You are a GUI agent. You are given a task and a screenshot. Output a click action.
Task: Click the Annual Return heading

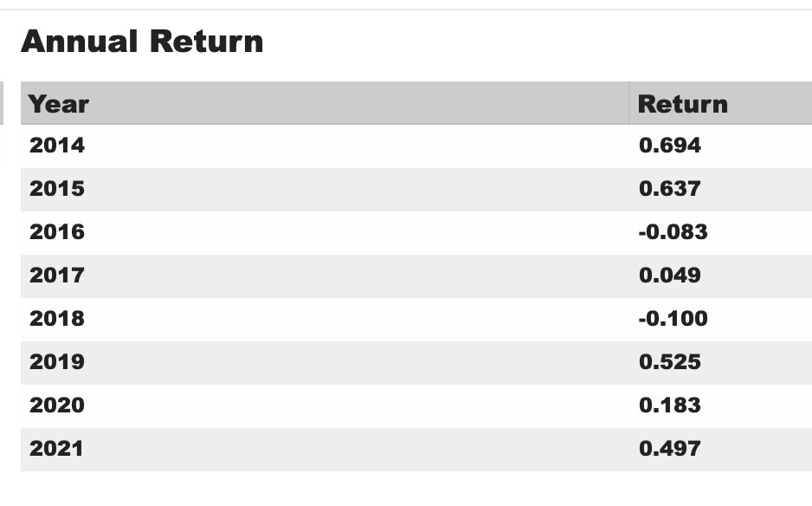[x=142, y=42]
